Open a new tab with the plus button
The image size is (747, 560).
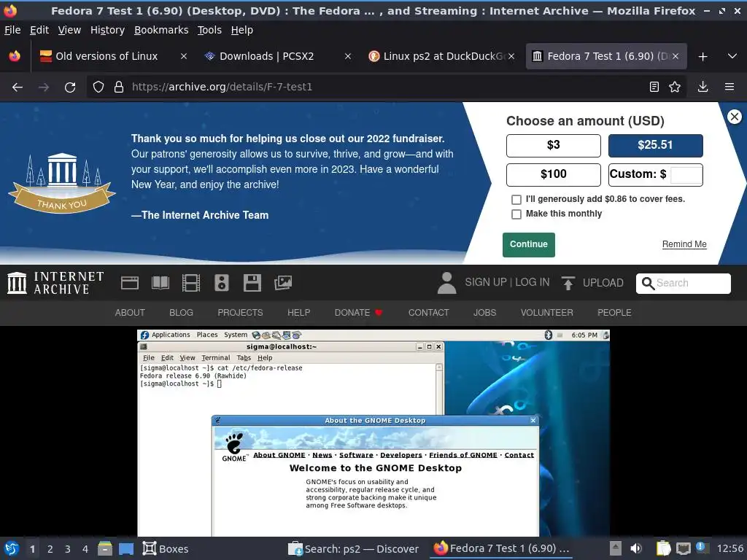point(703,57)
